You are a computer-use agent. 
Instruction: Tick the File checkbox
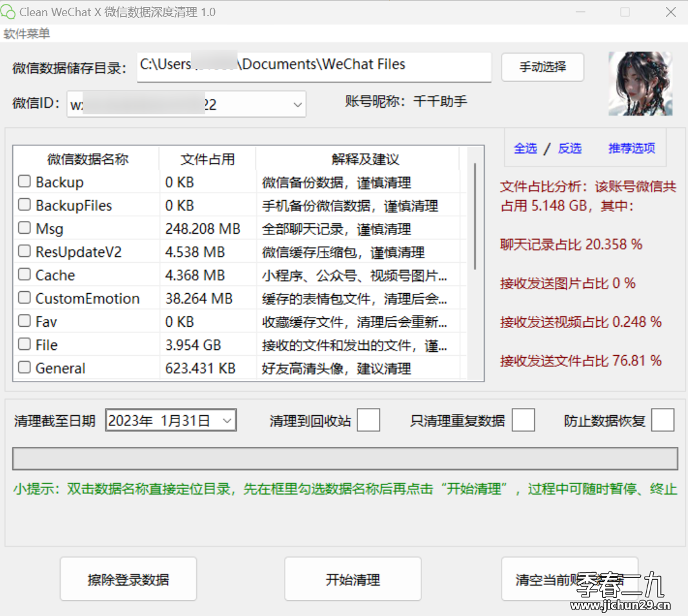click(x=25, y=344)
